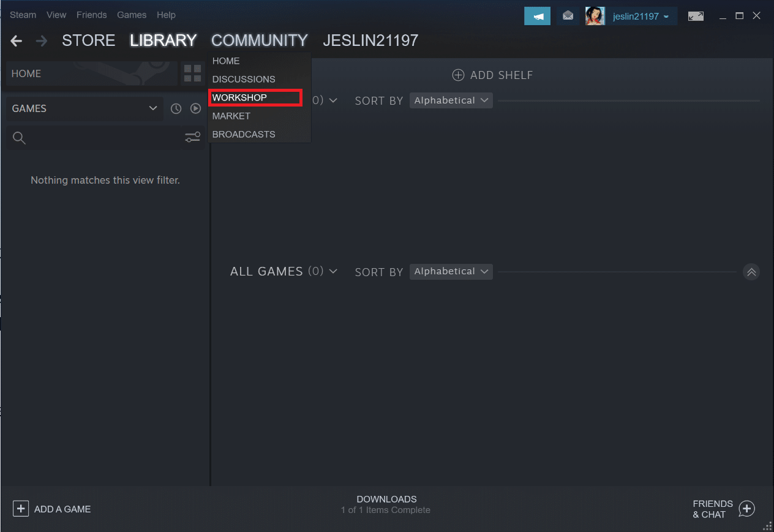Open the envelope notifications icon
774x532 pixels.
click(x=568, y=16)
